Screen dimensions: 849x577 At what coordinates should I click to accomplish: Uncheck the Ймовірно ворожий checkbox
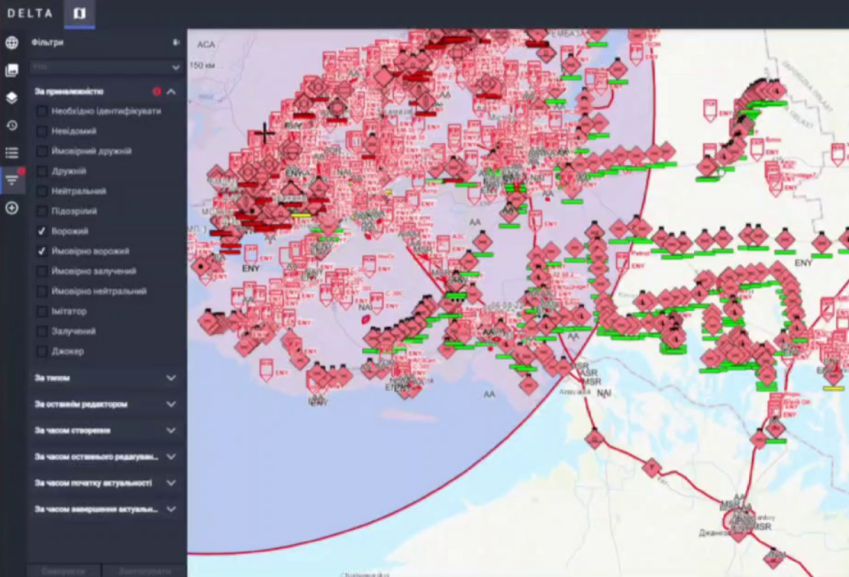[42, 251]
